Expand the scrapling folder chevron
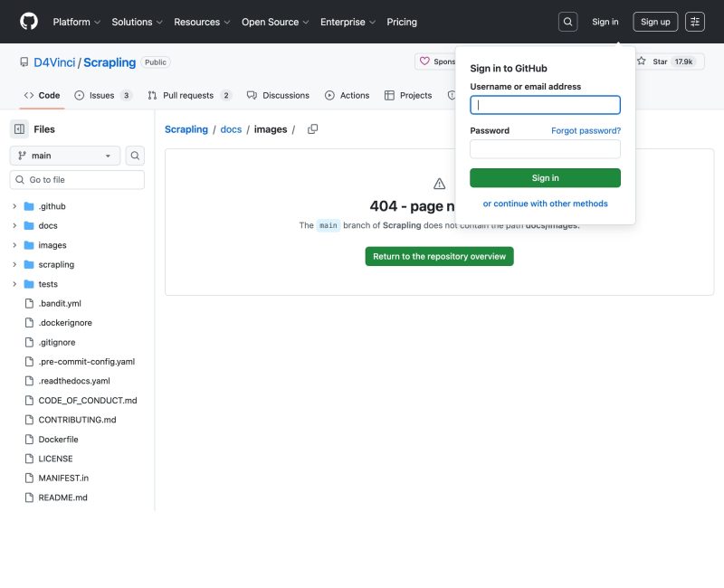Image resolution: width=724 pixels, height=588 pixels. pos(14,264)
